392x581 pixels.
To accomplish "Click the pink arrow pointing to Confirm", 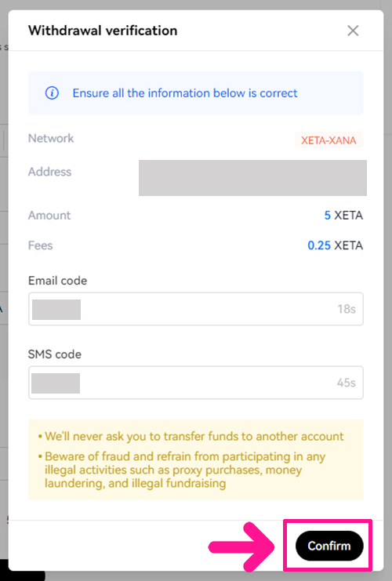I will point(241,547).
